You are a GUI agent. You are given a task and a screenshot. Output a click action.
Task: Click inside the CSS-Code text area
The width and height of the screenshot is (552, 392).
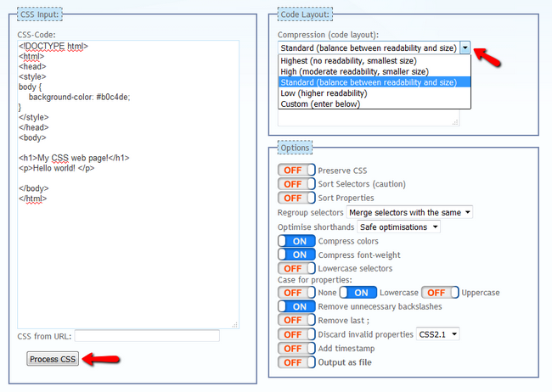[x=127, y=255]
